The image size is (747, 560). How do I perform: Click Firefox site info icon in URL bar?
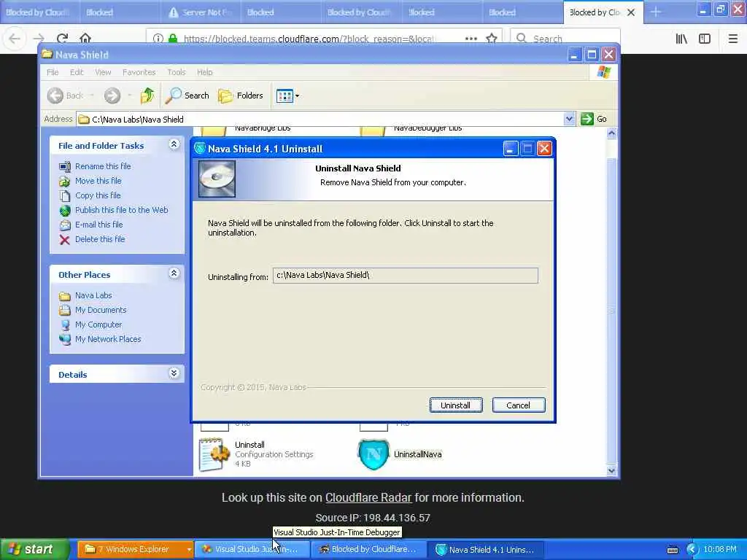[158, 39]
